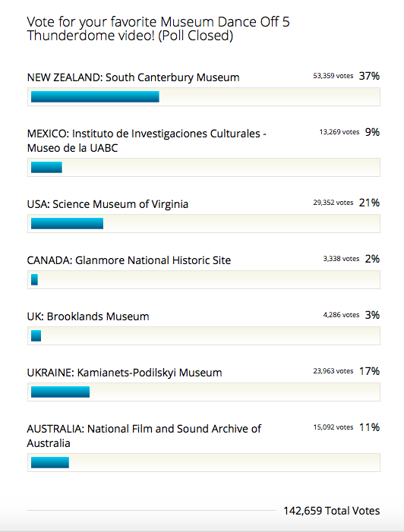Click the UK 3% result bar

click(204, 336)
